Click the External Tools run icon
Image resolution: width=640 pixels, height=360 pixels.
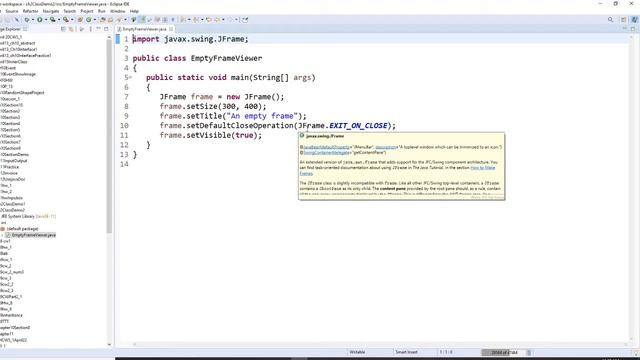tap(65, 20)
